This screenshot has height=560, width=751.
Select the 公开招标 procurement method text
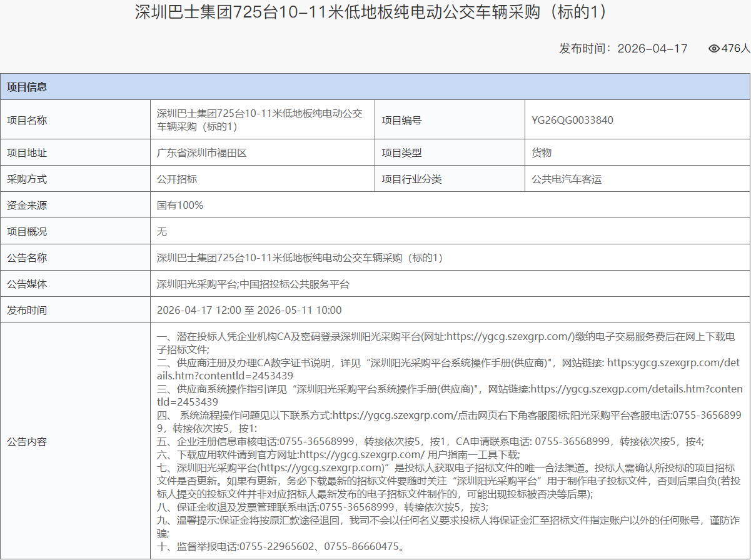click(x=176, y=179)
